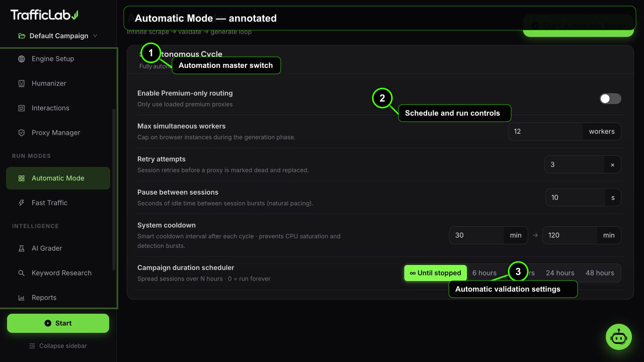
Task: Click the lightning bolt icon for Fast Traffic
Action: coord(21,203)
